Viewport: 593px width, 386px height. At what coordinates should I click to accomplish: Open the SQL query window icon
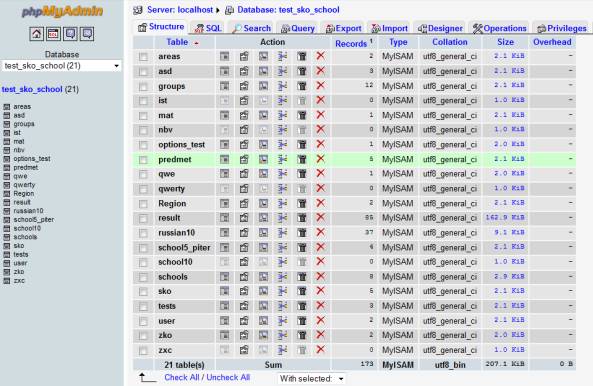coord(53,34)
